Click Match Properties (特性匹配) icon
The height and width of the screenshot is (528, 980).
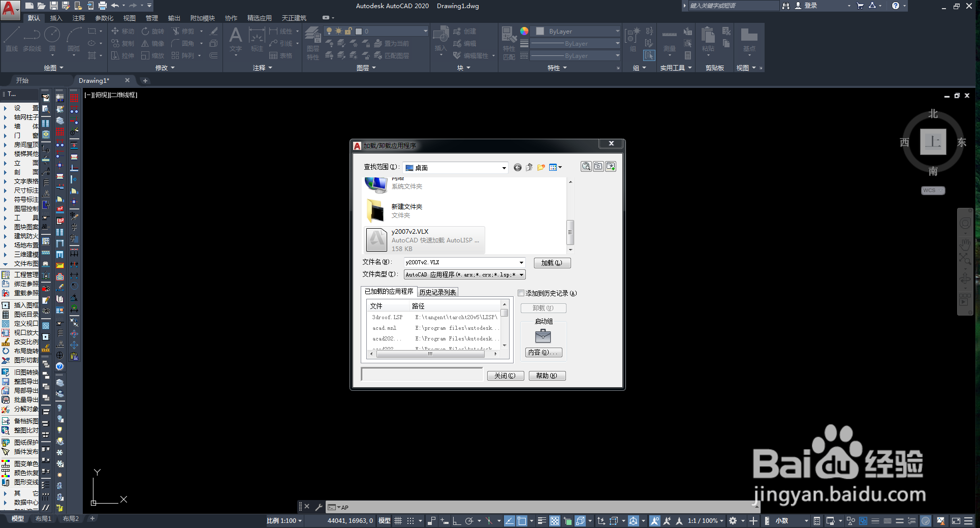(509, 43)
